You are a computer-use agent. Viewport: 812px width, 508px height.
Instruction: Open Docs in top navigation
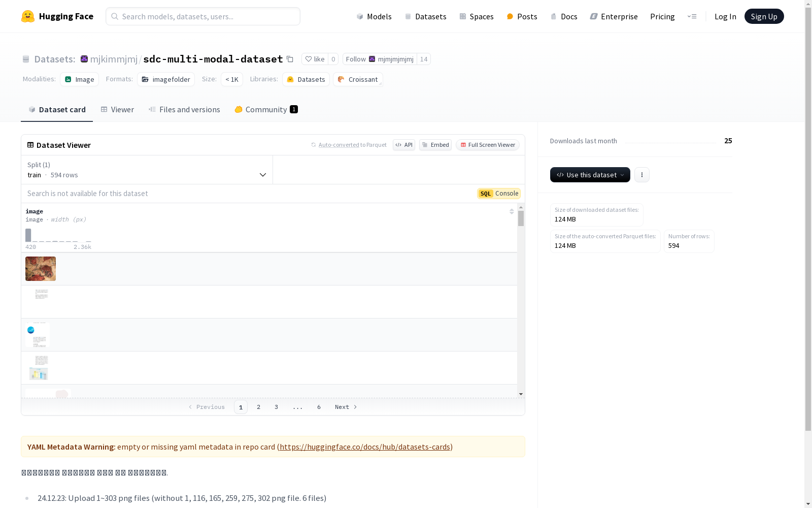564,16
